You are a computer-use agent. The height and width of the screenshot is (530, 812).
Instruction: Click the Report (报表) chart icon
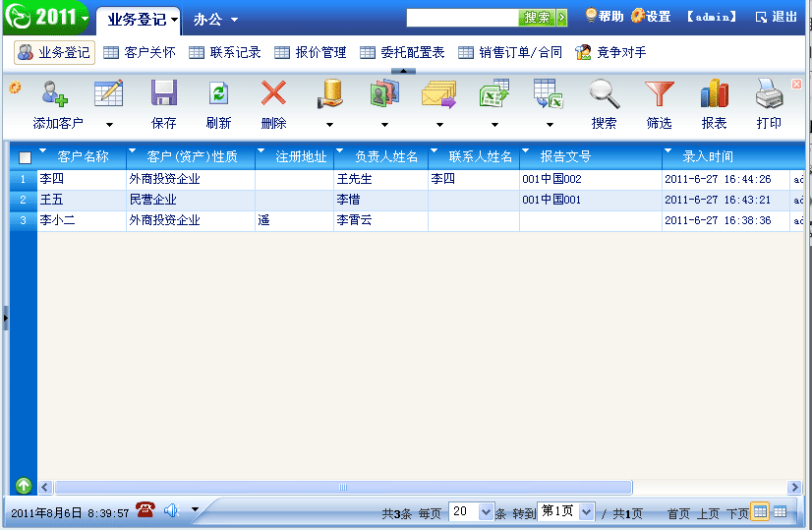[x=714, y=93]
